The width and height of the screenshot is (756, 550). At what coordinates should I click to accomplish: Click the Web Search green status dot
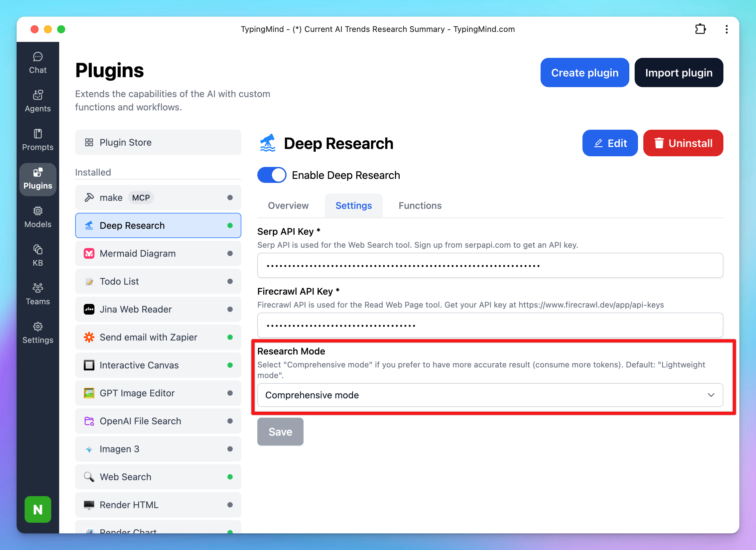point(230,477)
